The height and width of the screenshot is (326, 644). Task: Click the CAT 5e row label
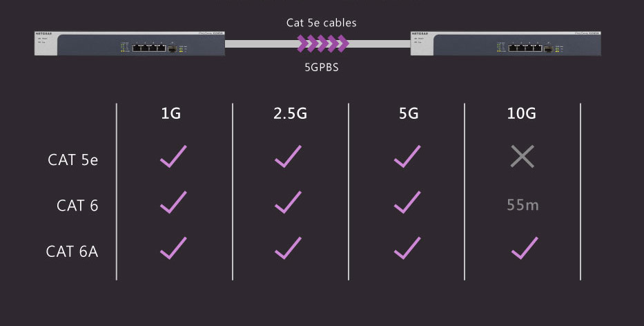pos(72,160)
